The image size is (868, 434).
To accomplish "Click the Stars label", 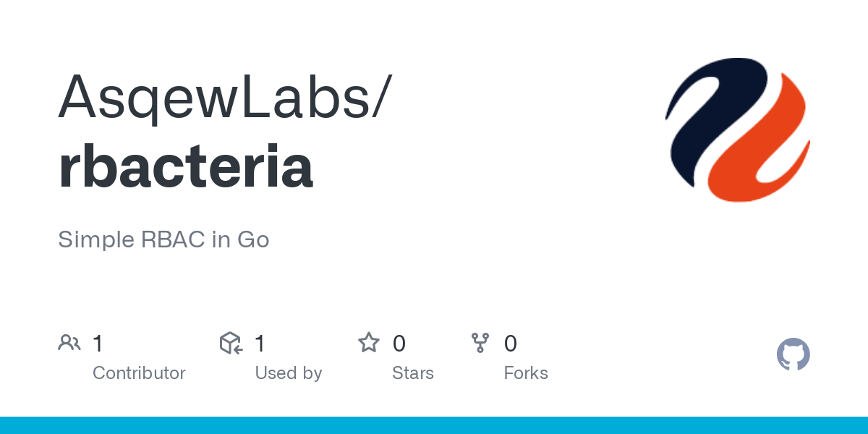I will coord(413,373).
